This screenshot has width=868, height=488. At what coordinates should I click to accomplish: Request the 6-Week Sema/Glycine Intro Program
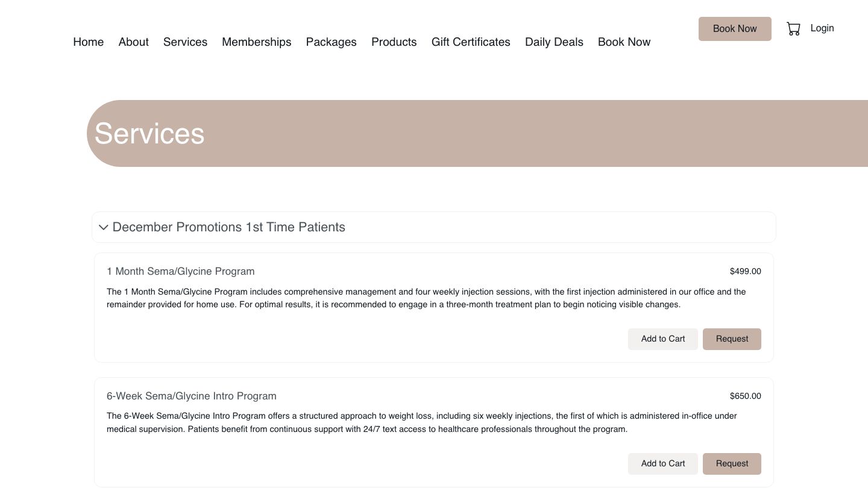click(x=732, y=464)
